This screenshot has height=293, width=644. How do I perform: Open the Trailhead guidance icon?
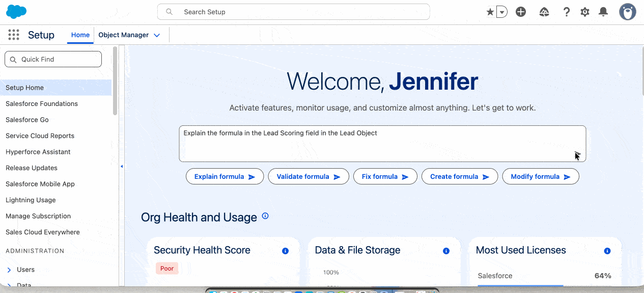click(x=544, y=12)
